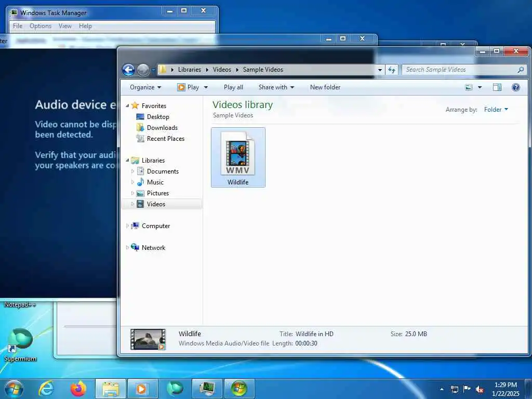The height and width of the screenshot is (399, 532).
Task: Click the Supermium desktop shortcut
Action: [x=20, y=345]
